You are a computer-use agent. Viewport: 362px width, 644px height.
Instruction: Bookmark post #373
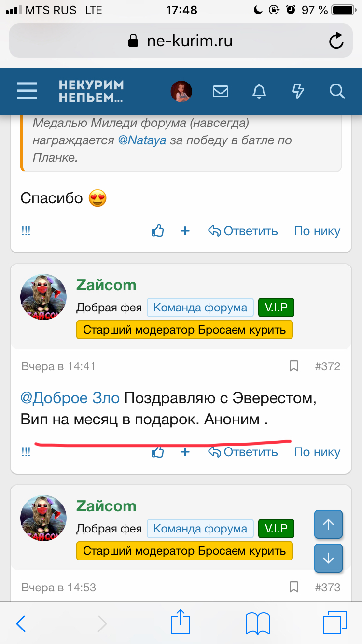coord(293,588)
